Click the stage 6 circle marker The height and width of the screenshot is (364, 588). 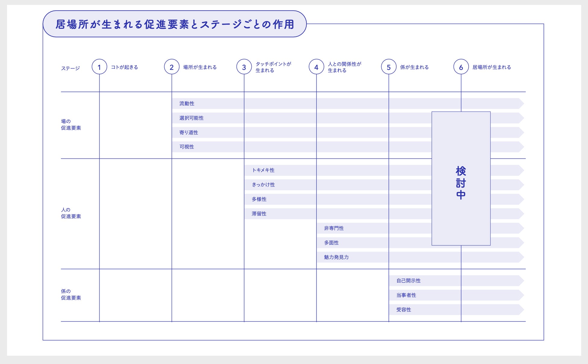coord(461,67)
